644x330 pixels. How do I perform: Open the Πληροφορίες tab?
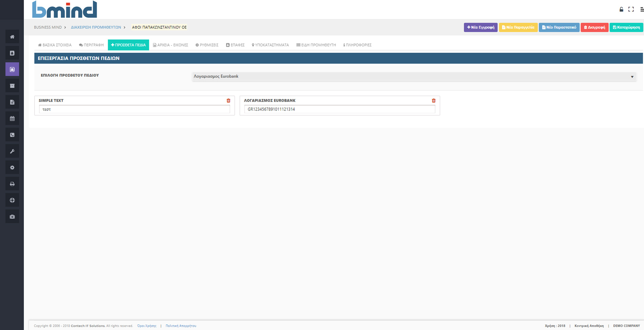[x=358, y=45]
